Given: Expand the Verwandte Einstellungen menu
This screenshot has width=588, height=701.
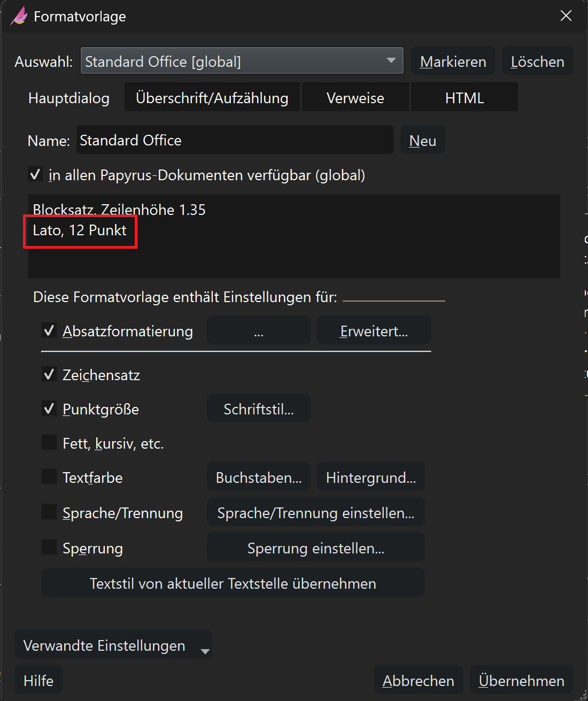Looking at the screenshot, I should pyautogui.click(x=113, y=646).
